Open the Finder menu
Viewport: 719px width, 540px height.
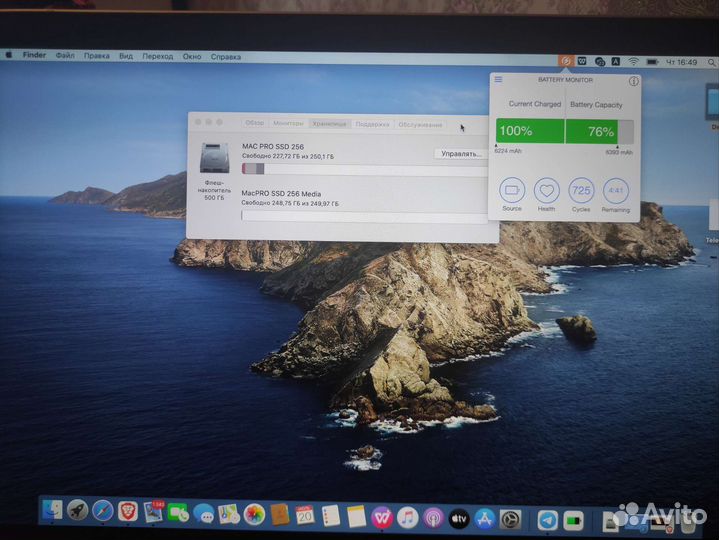click(x=34, y=55)
